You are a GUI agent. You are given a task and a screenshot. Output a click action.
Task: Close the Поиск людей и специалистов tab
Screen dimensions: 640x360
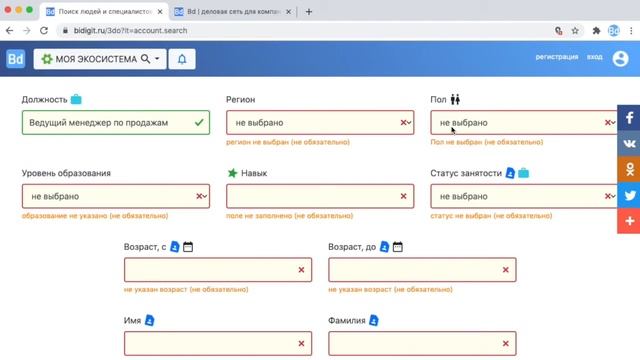160,12
